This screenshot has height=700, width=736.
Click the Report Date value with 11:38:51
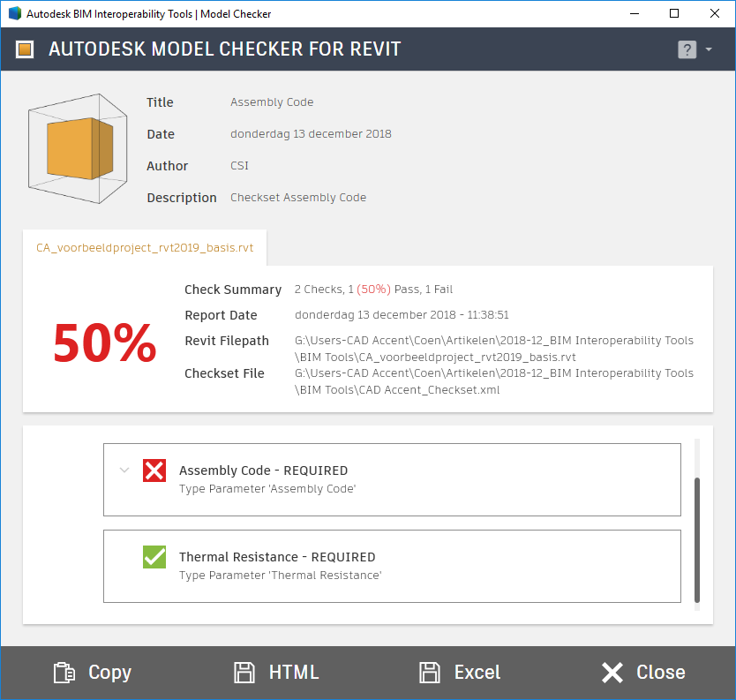point(402,314)
